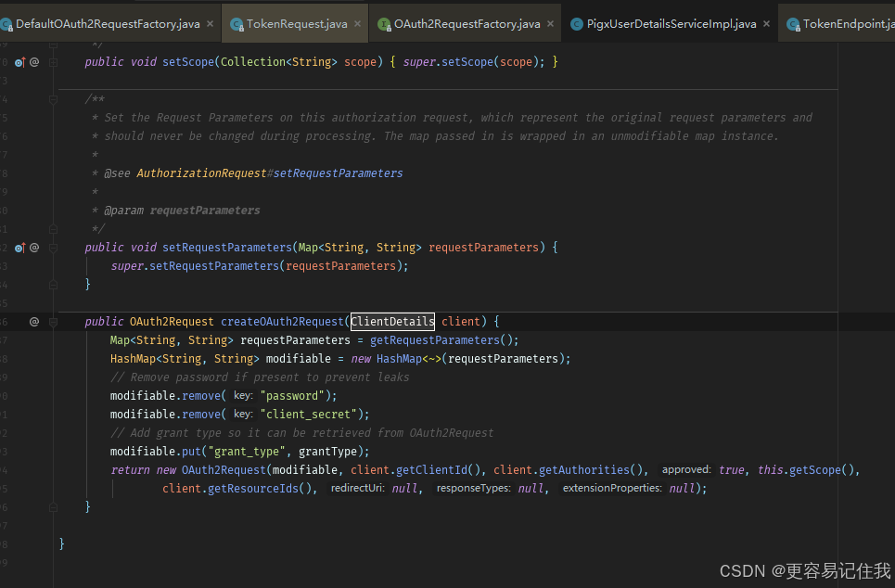The image size is (895, 588).
Task: Expand the folded setScope method body
Action: (x=53, y=62)
